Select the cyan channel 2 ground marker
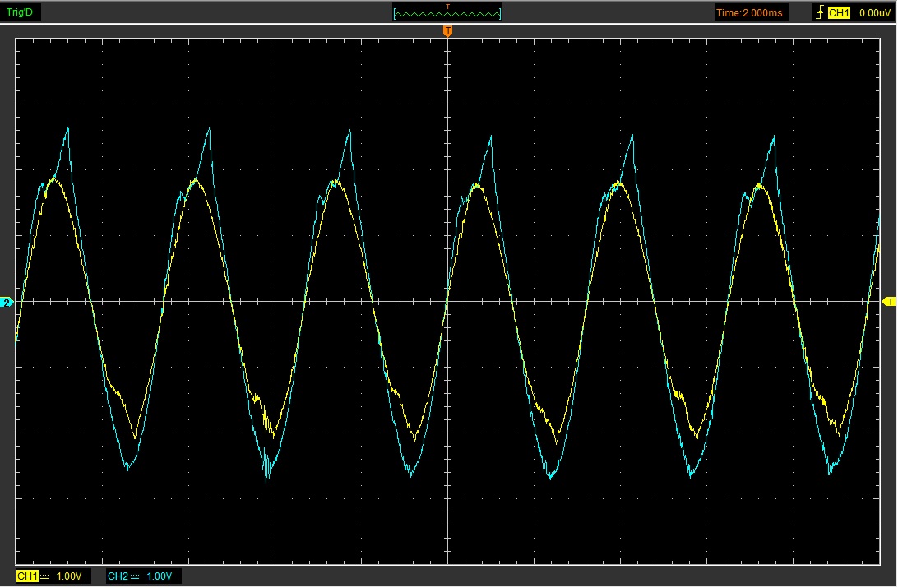 click(x=7, y=303)
